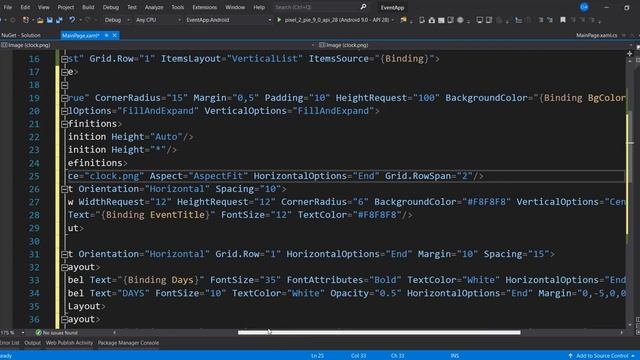Collapse the outlining region at line 31
The height and width of the screenshot is (360, 640).
(64, 254)
